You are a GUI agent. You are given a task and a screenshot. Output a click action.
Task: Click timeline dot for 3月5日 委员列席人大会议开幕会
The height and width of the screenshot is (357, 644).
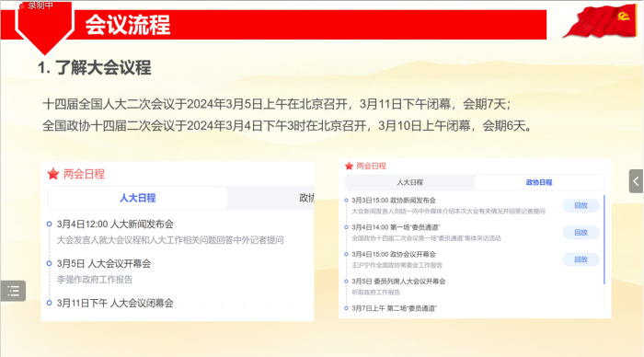[346, 282]
